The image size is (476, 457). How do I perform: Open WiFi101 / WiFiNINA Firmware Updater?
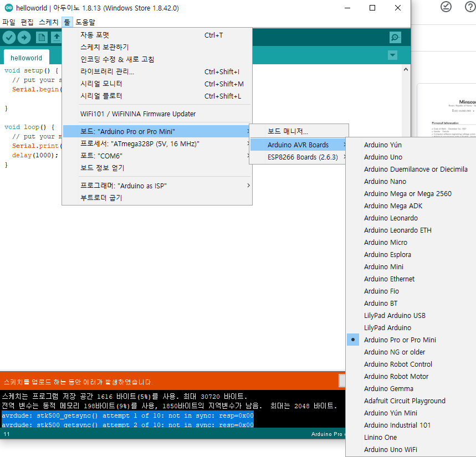(x=157, y=114)
